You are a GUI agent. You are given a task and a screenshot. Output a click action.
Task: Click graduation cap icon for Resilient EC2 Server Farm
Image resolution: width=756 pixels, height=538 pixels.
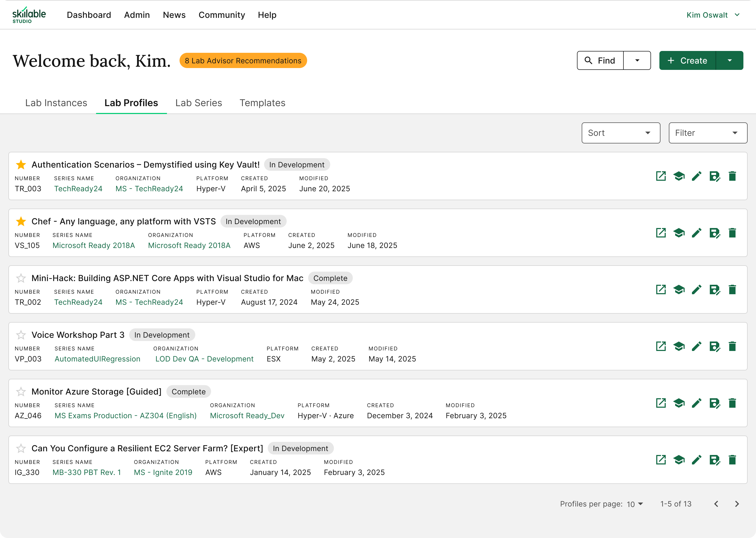tap(679, 459)
